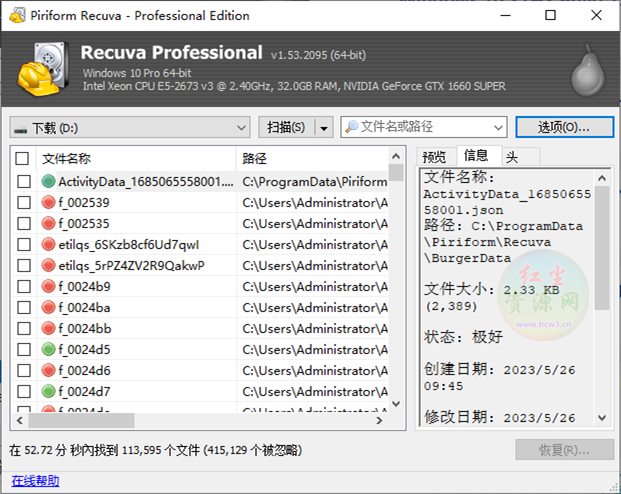The height and width of the screenshot is (494, 621).
Task: Click the red status dot of f_0024d6
Action: click(48, 370)
